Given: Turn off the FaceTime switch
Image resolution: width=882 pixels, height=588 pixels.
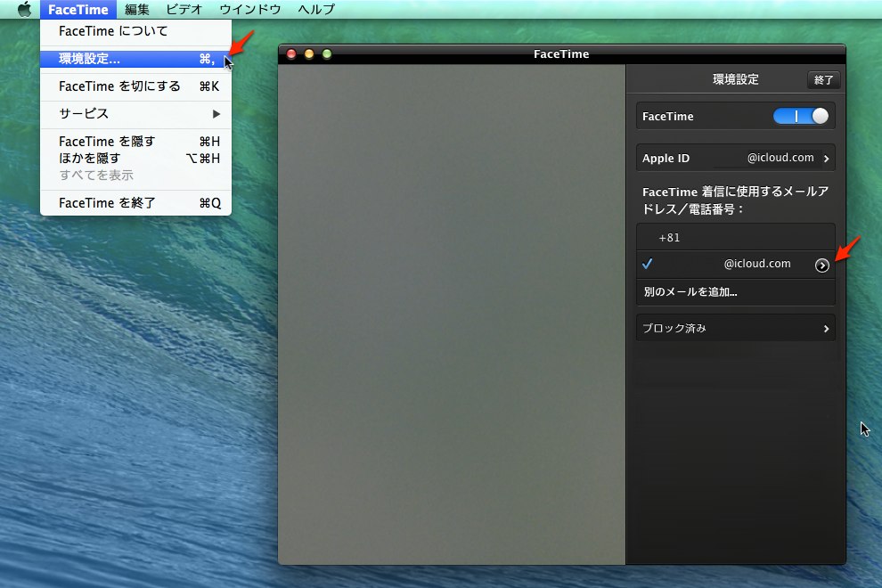Looking at the screenshot, I should (x=800, y=116).
